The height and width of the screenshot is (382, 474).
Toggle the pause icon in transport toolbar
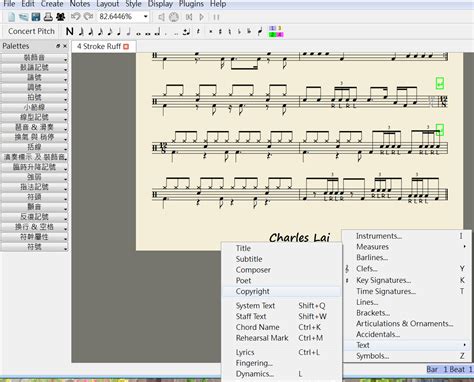(216, 17)
